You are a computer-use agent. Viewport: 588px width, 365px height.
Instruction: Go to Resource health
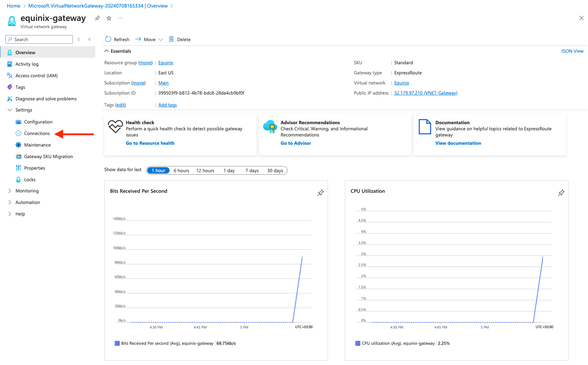[x=150, y=143]
